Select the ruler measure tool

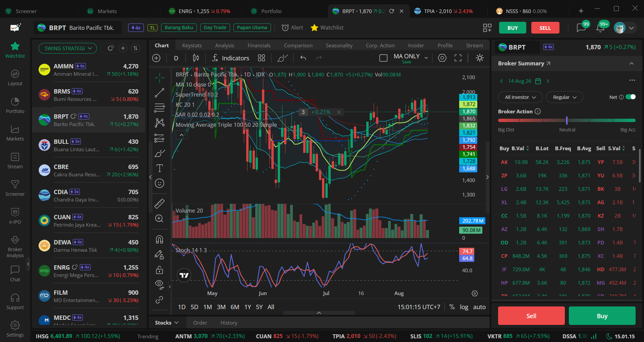(x=160, y=203)
